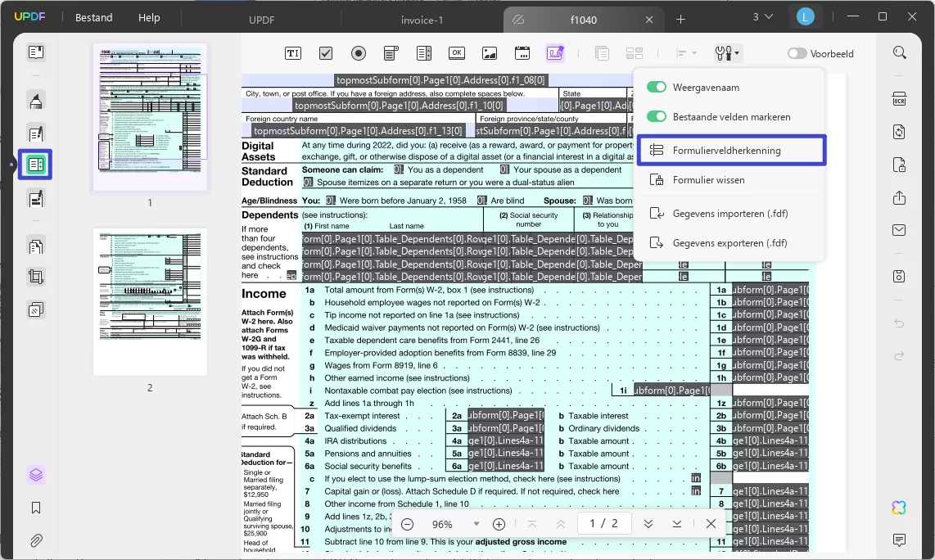Toggle the Weergavenaam switch
The width and height of the screenshot is (935, 560).
tap(657, 87)
